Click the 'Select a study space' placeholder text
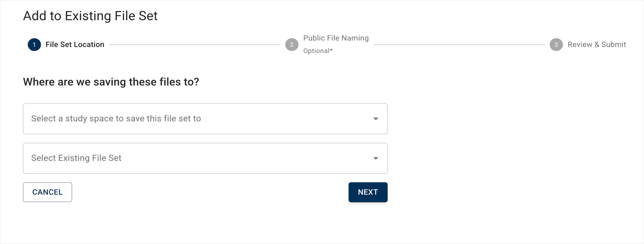 [116, 119]
